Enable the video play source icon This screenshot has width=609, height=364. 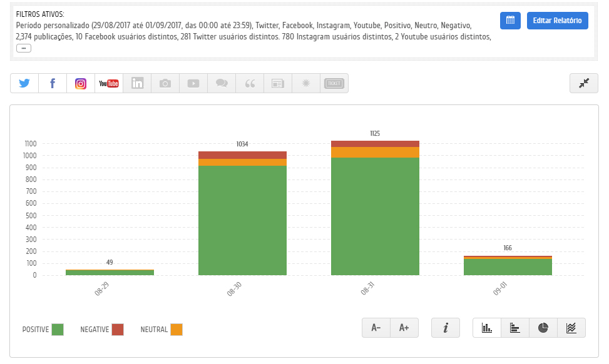click(x=193, y=83)
